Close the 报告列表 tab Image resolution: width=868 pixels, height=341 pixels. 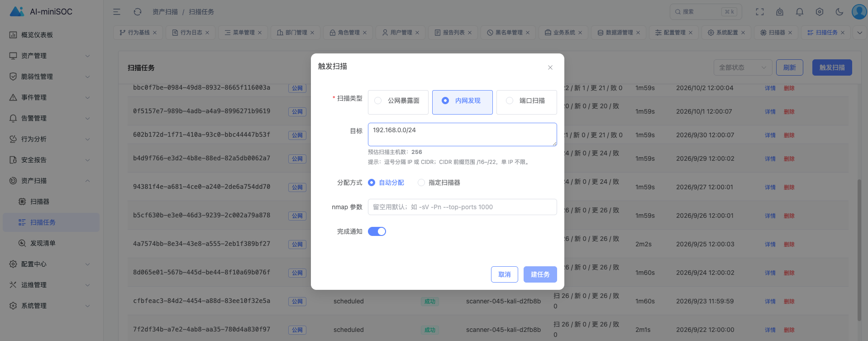(470, 33)
